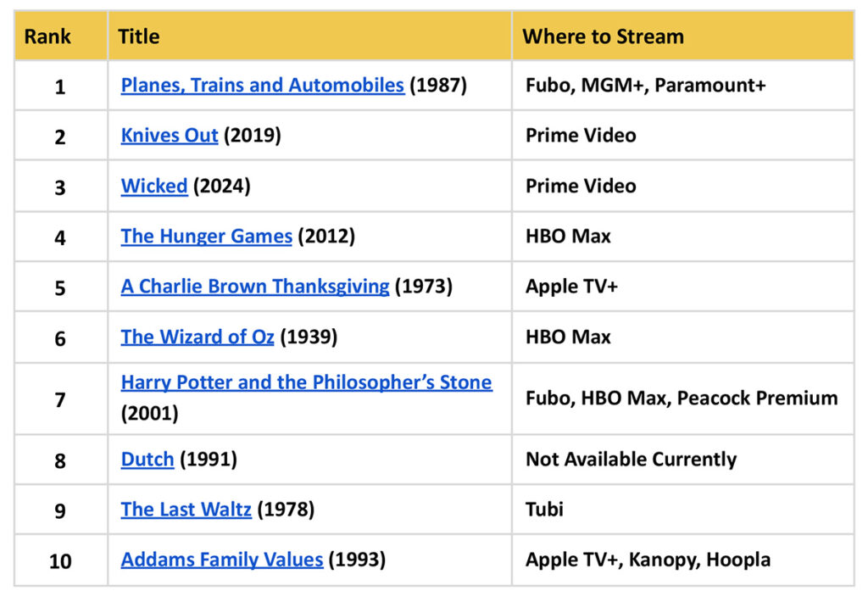Click the Dutch movie link

coord(147,460)
